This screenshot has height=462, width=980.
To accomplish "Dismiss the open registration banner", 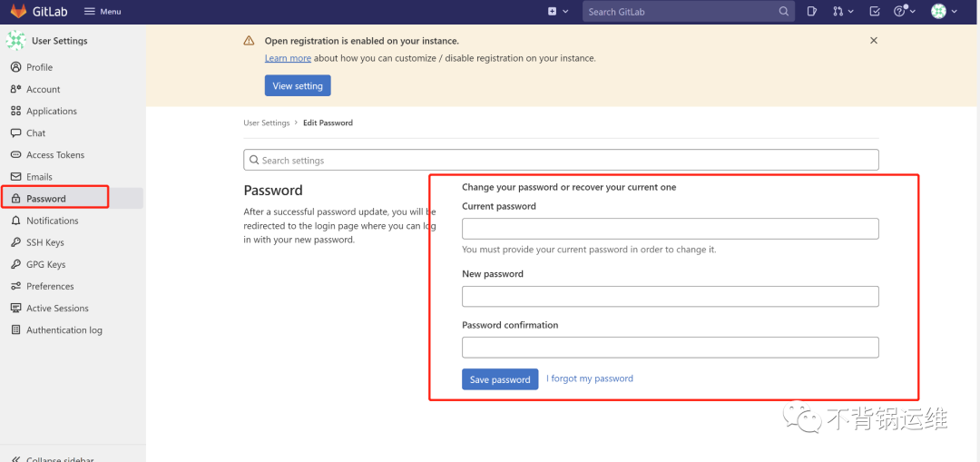I will click(x=874, y=41).
